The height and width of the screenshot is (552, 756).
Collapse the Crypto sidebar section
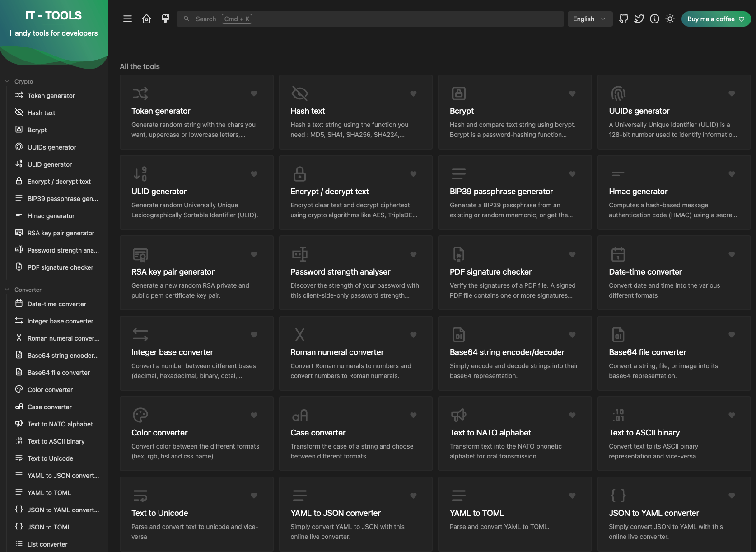click(7, 82)
